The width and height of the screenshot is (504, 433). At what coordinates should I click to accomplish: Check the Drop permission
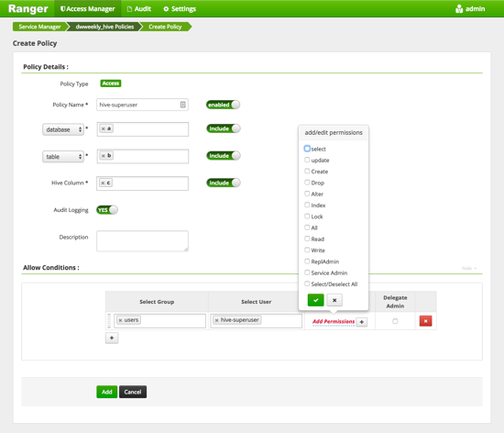click(x=307, y=182)
